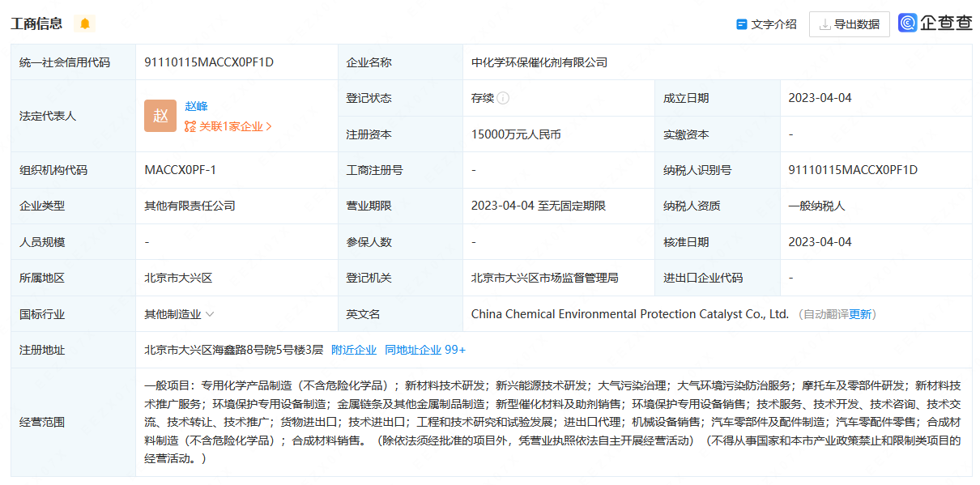The height and width of the screenshot is (485, 980).
Task: Open 关联1家企业 related companies link
Action: click(228, 126)
